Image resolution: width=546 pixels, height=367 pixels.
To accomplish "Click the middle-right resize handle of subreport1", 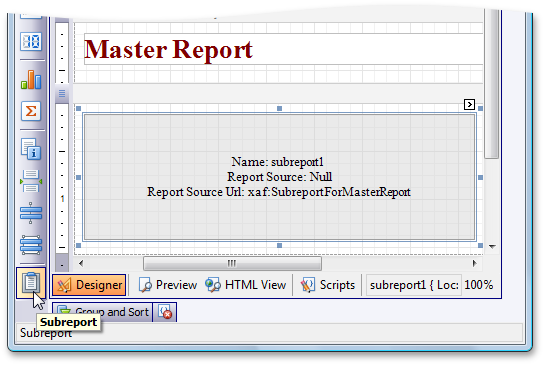I will [x=480, y=178].
